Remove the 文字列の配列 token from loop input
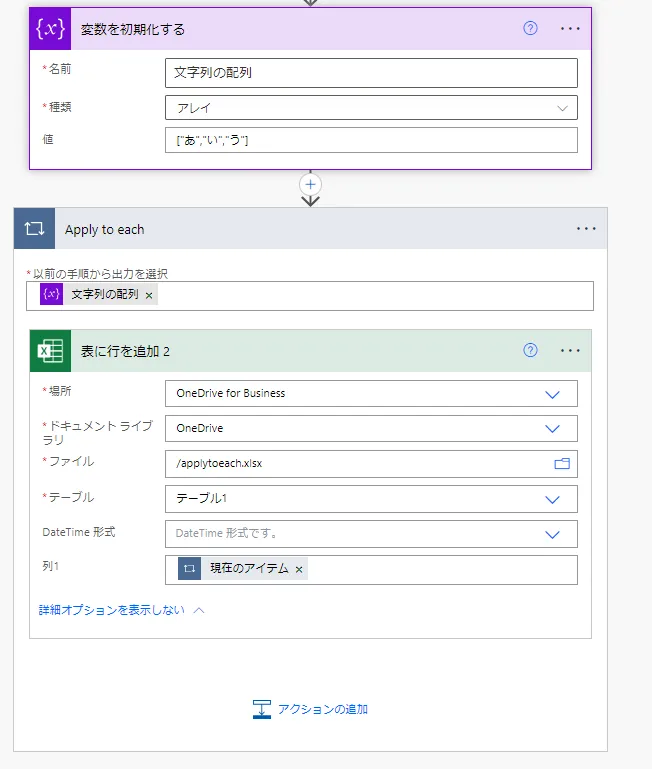The image size is (652, 769). point(149,295)
